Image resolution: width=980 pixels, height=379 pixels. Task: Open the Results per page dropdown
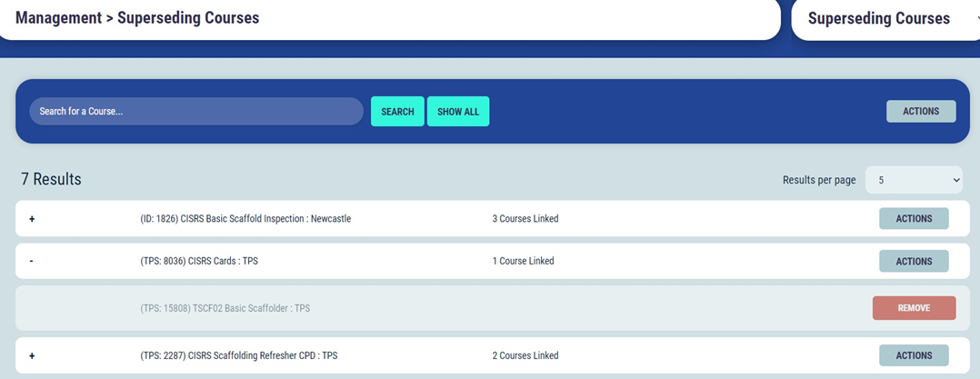click(913, 180)
